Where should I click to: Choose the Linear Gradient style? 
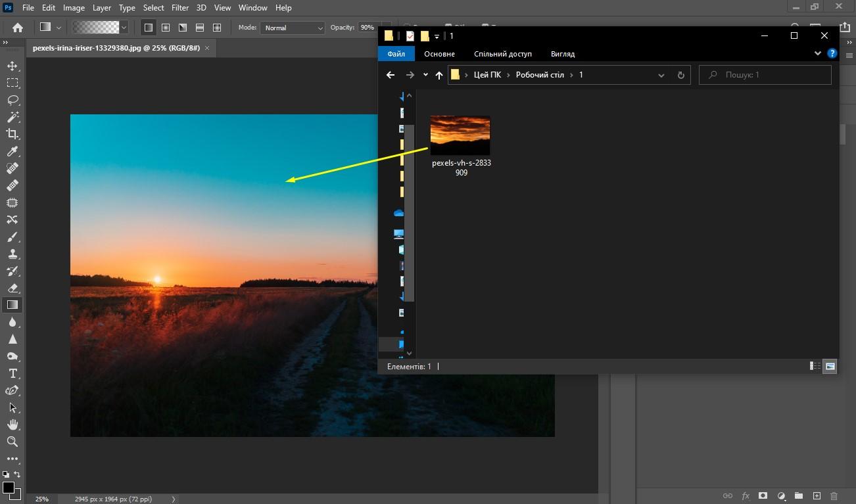pyautogui.click(x=149, y=28)
